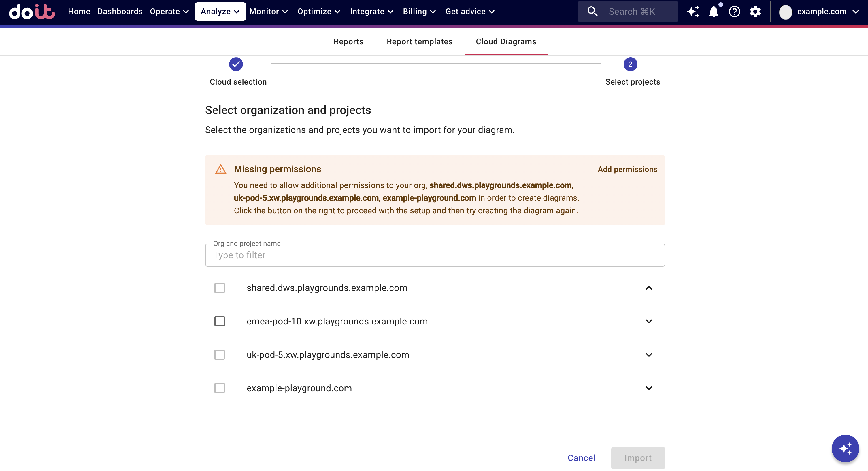Switch to the Report templates tab
Screen dimensions: 868x471
[x=420, y=41]
